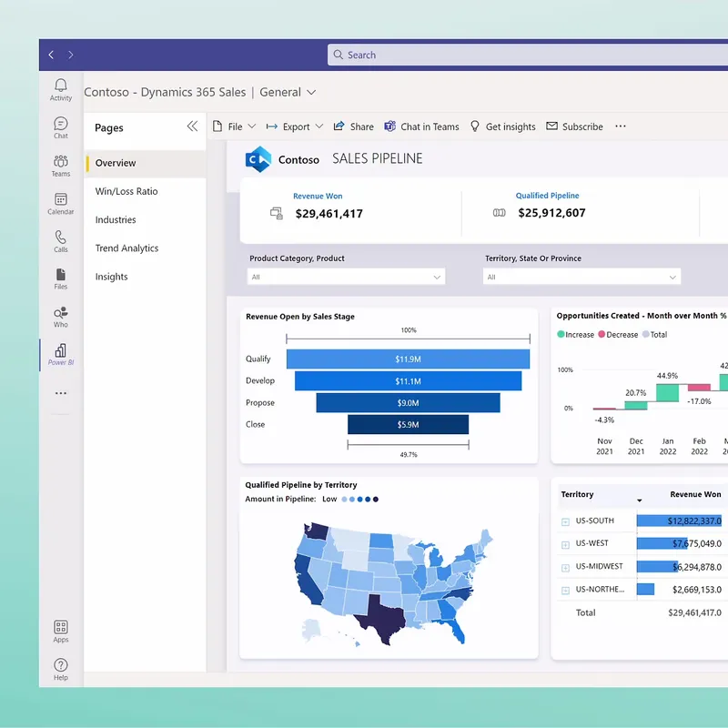728x728 pixels.
Task: Open more apps ellipsis in sidebar
Action: (61, 393)
